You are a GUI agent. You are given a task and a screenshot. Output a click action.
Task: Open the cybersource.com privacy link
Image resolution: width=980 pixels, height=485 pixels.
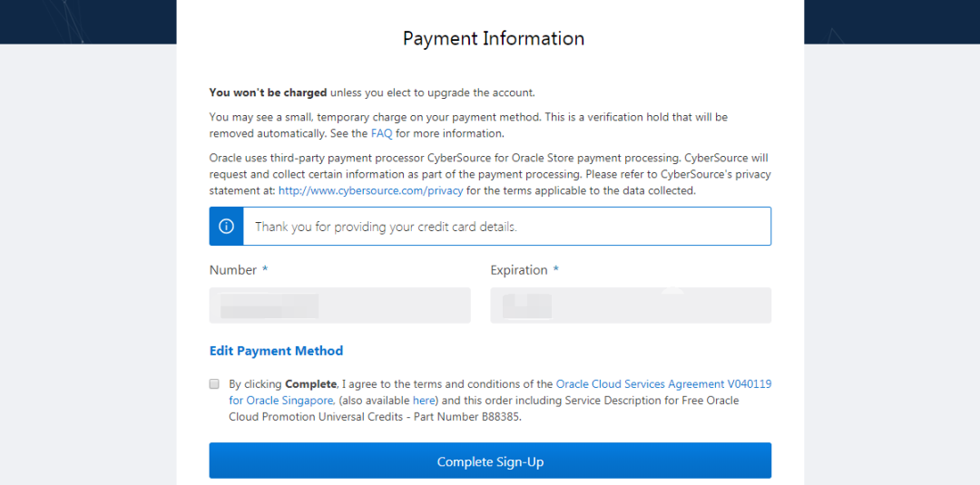(370, 190)
